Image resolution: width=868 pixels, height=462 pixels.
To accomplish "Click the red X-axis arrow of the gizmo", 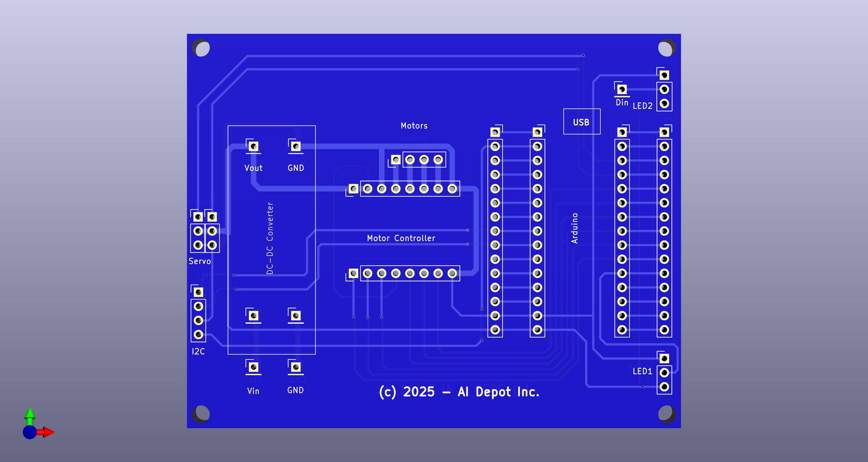I will pos(46,432).
